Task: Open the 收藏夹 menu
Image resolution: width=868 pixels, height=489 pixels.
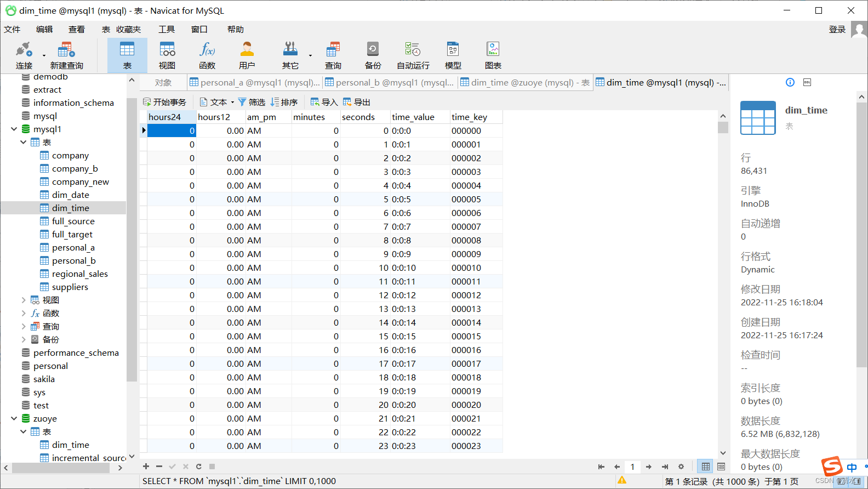Action: 128,30
